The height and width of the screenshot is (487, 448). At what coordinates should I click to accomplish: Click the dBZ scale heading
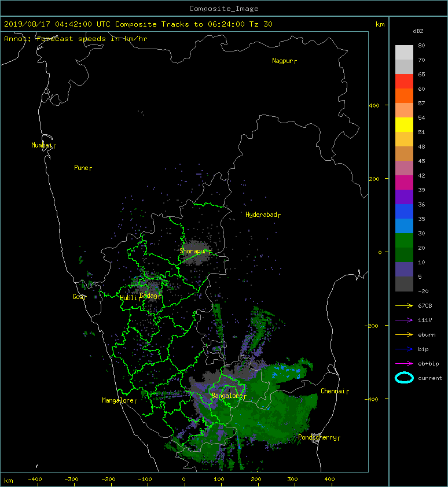coord(418,31)
